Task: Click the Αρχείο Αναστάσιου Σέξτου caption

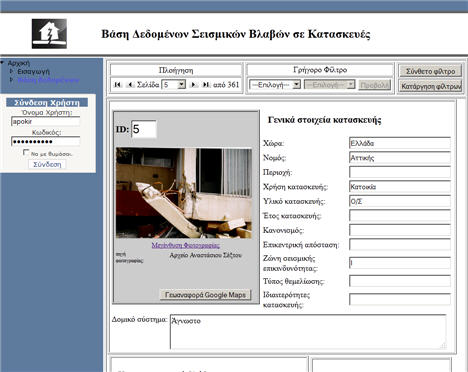Action: [x=206, y=255]
